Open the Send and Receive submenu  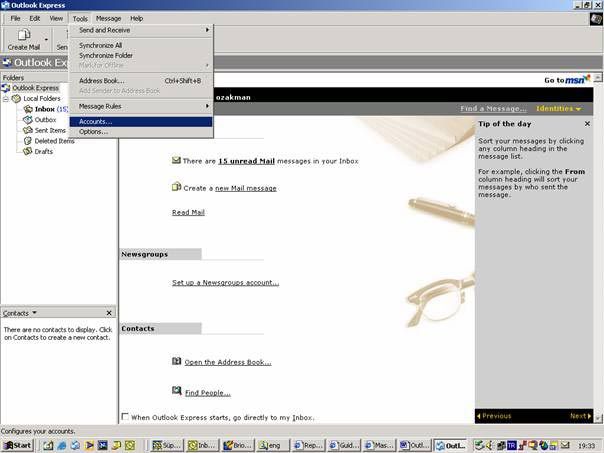point(141,30)
